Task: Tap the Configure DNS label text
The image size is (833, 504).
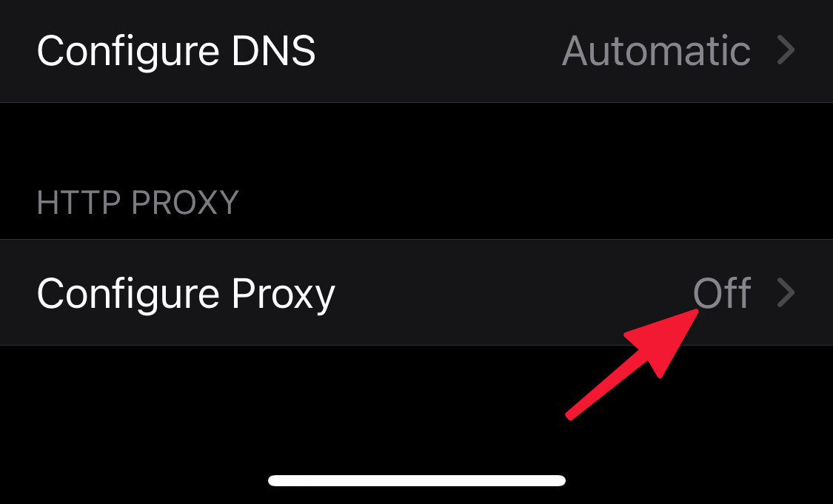Action: click(175, 53)
